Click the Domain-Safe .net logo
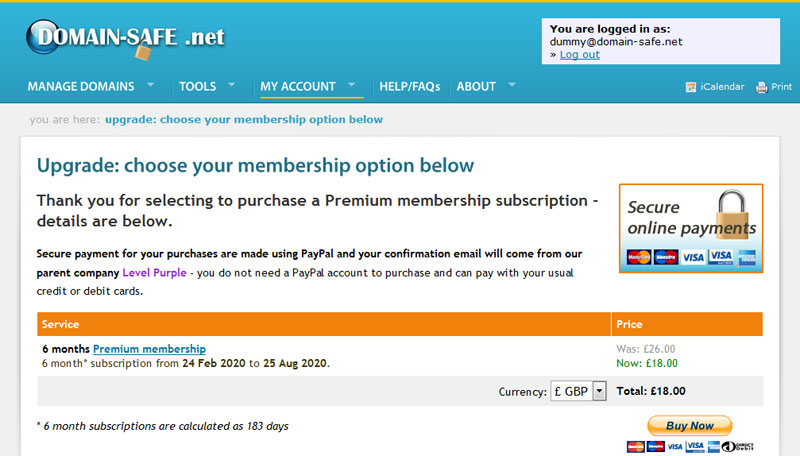This screenshot has width=800, height=456. pyautogui.click(x=125, y=38)
